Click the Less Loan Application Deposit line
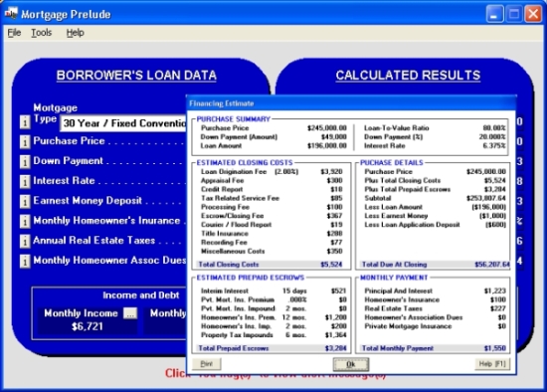Screen dimensions: 547x392 435,225
